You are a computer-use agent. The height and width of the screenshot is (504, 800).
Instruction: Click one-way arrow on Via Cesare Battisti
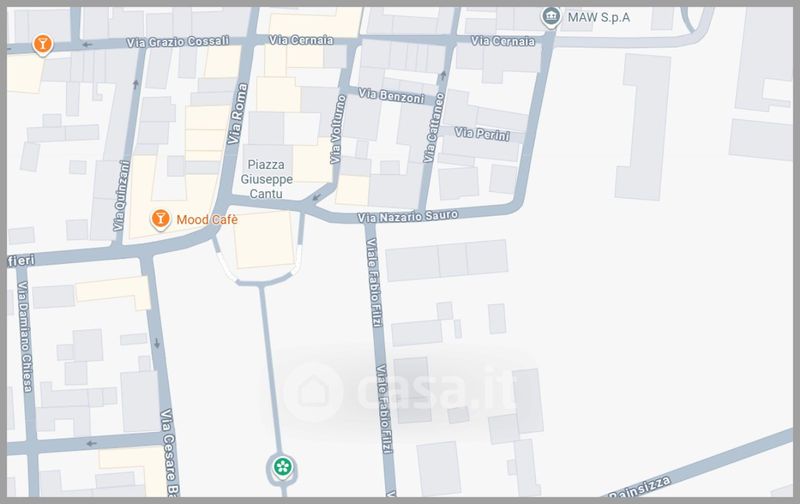coord(157,343)
